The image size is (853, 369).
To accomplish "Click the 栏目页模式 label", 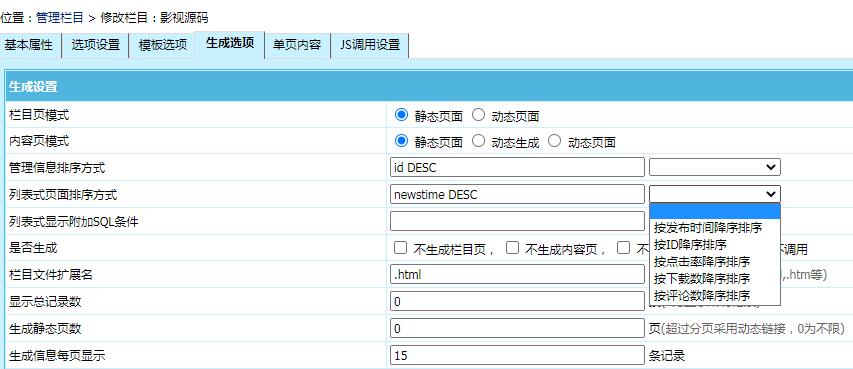I will click(x=39, y=115).
